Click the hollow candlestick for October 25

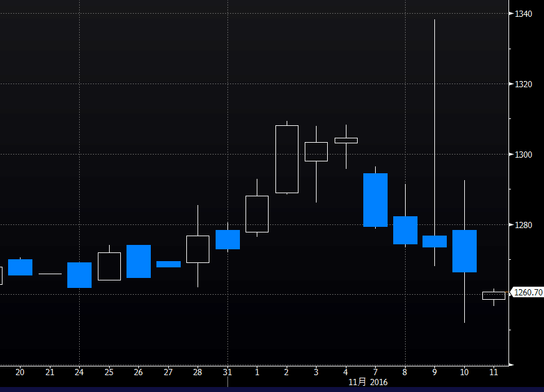point(109,266)
